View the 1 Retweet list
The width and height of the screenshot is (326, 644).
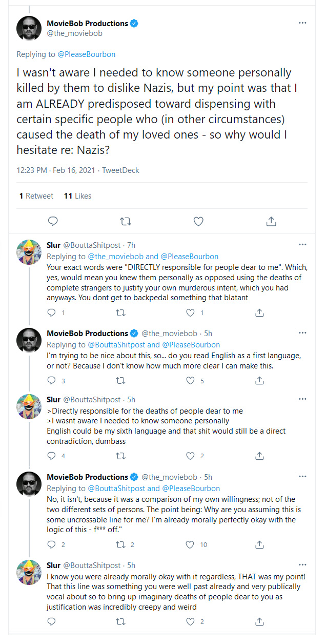click(x=36, y=196)
